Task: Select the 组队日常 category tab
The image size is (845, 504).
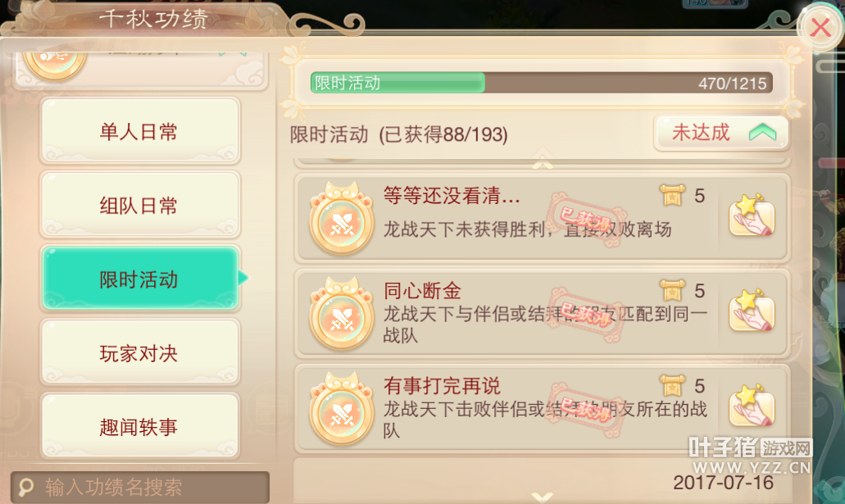Action: click(139, 205)
